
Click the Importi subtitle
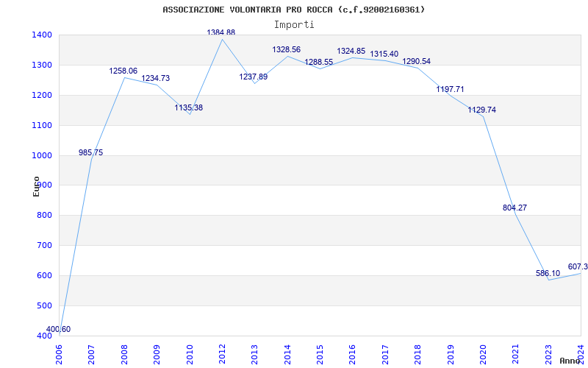[x=294, y=25]
